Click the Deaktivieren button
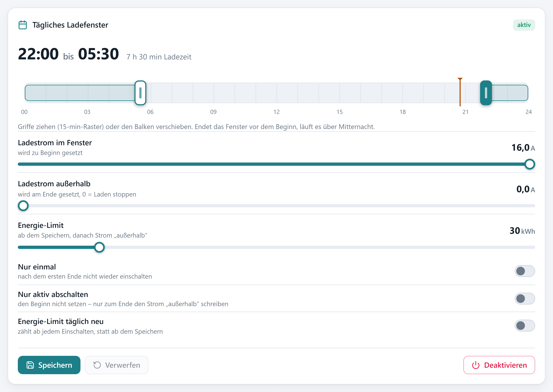553x392 pixels. (499, 365)
